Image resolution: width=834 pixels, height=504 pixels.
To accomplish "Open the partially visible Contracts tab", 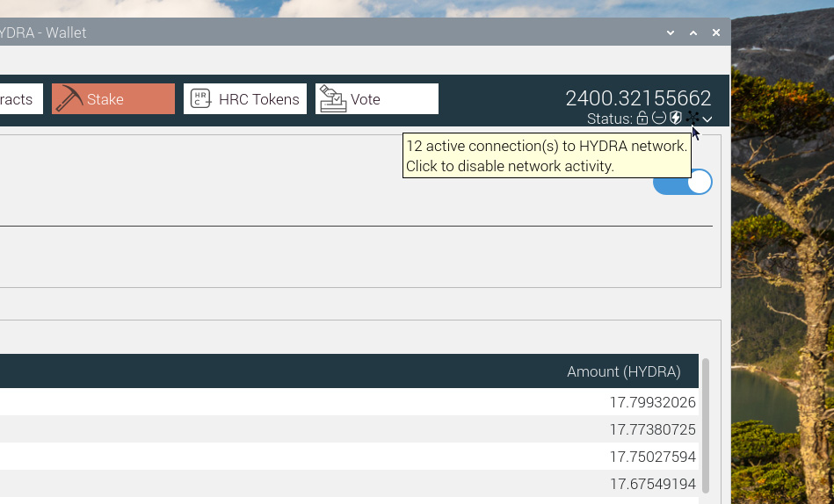I will tap(18, 99).
